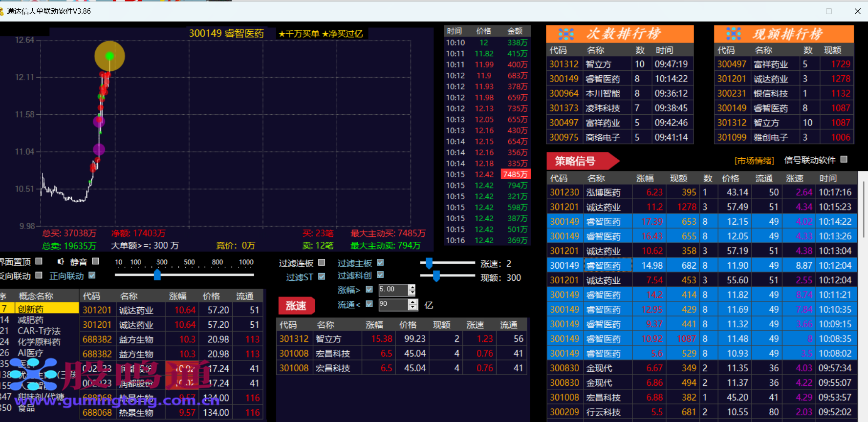The height and width of the screenshot is (422, 868).
Task: Click 涨速 column header in strategy signals
Action: point(795,178)
